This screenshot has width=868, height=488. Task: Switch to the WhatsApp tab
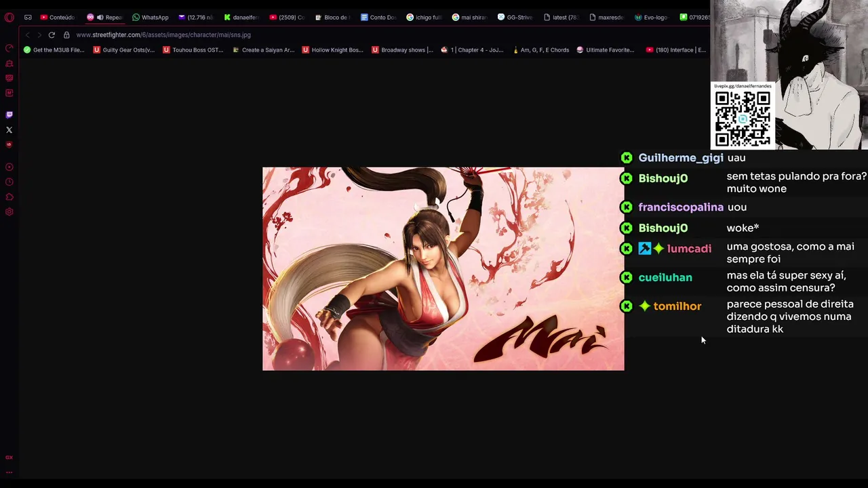151,18
